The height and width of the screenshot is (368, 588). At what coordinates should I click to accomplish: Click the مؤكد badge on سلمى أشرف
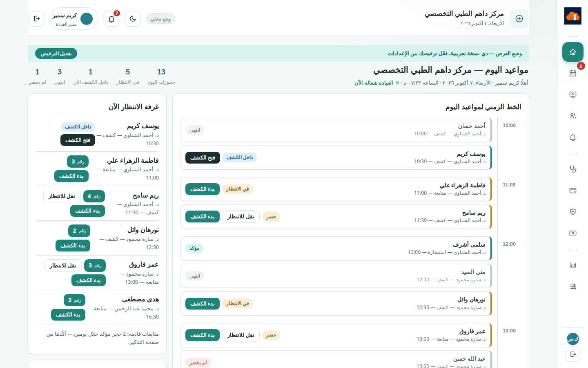(194, 249)
